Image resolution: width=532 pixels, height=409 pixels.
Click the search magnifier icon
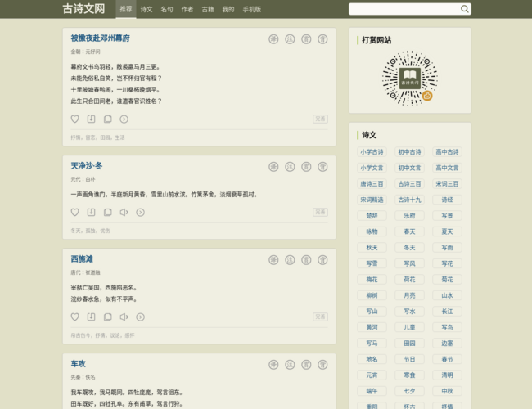[465, 9]
